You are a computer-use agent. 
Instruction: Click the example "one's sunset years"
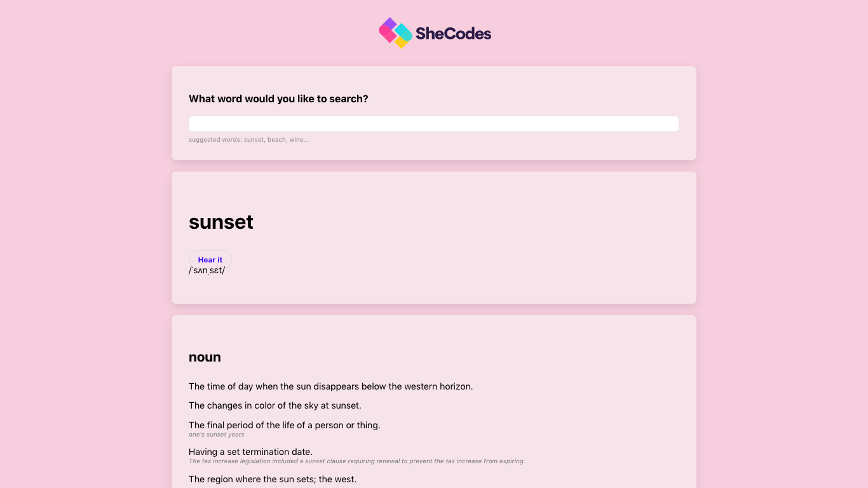coord(217,435)
